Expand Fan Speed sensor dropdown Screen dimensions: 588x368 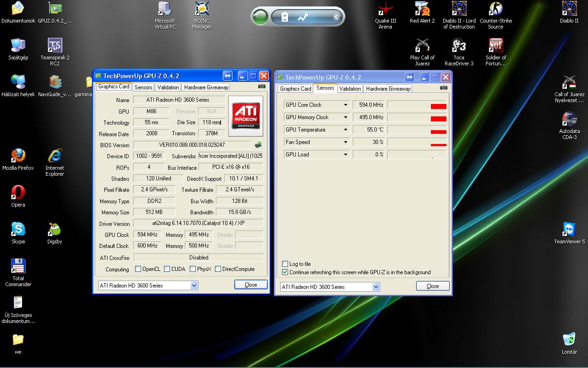click(345, 142)
